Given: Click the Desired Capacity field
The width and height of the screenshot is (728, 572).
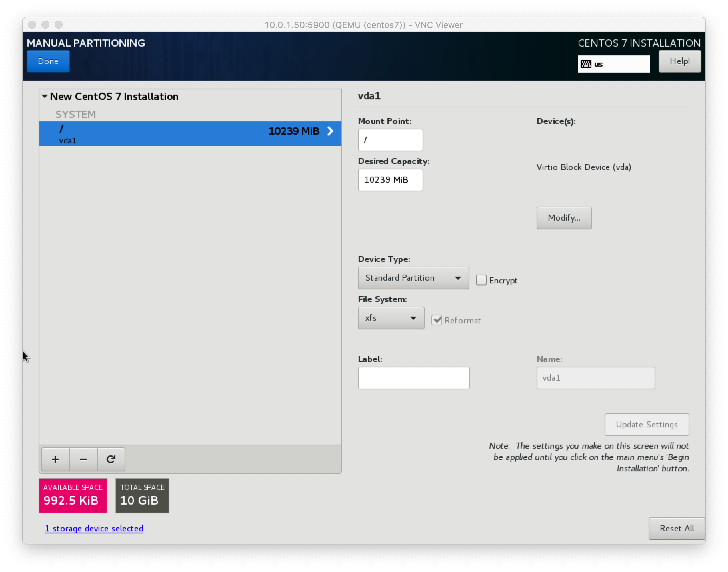Looking at the screenshot, I should 390,180.
